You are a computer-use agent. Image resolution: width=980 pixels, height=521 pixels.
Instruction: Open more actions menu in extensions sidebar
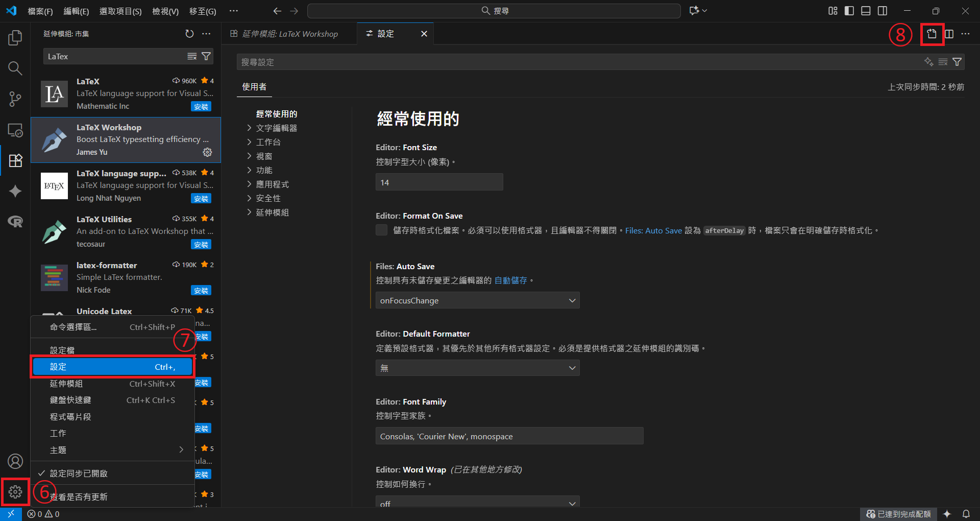(x=206, y=34)
